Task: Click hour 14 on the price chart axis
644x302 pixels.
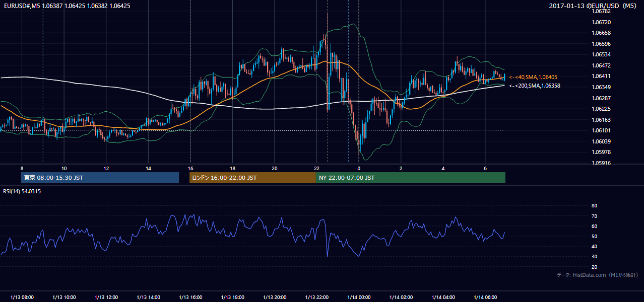Action: click(148, 168)
